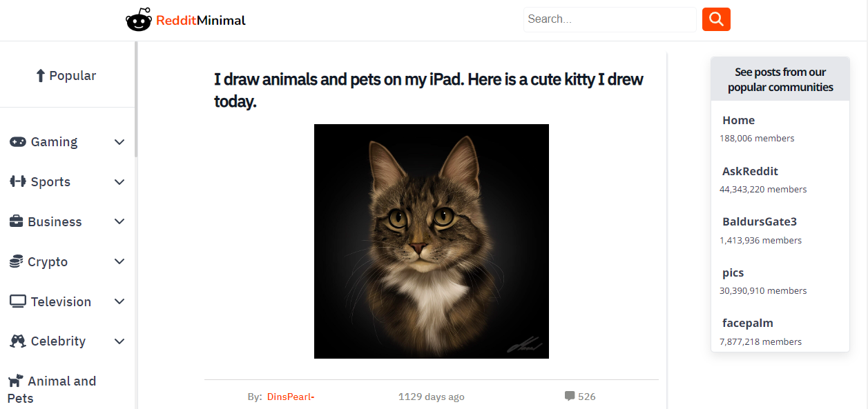
Task: Click the Celebrity masks icon
Action: pyautogui.click(x=19, y=341)
